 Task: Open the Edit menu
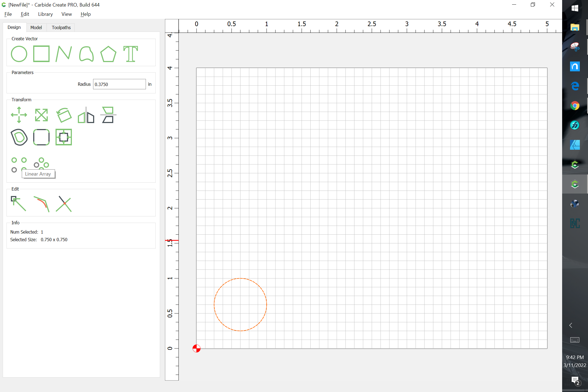pos(25,14)
